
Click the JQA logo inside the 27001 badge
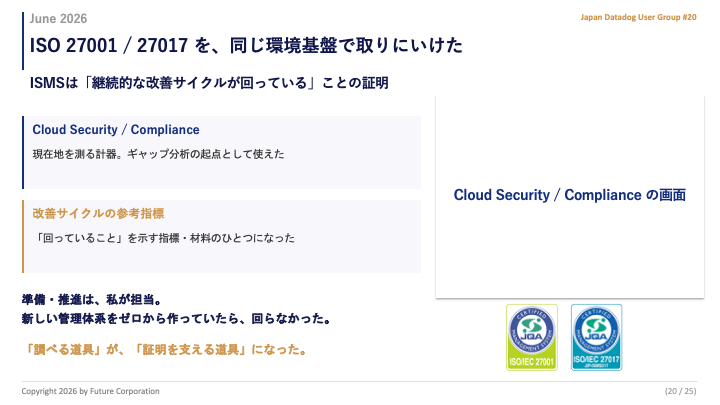pyautogui.click(x=532, y=331)
